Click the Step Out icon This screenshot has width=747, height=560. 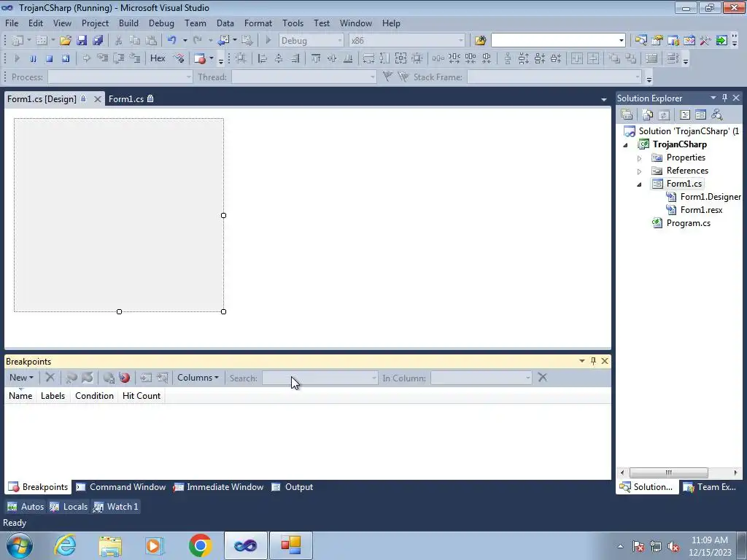coord(135,58)
